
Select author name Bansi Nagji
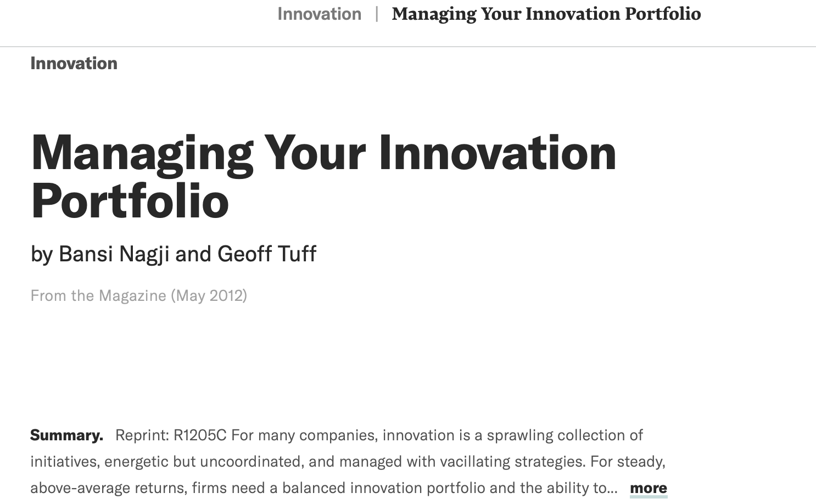coord(114,254)
